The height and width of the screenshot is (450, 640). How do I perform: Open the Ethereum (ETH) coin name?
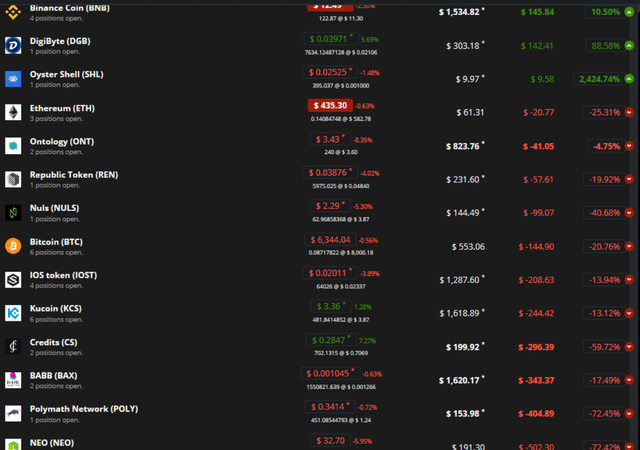tap(62, 108)
